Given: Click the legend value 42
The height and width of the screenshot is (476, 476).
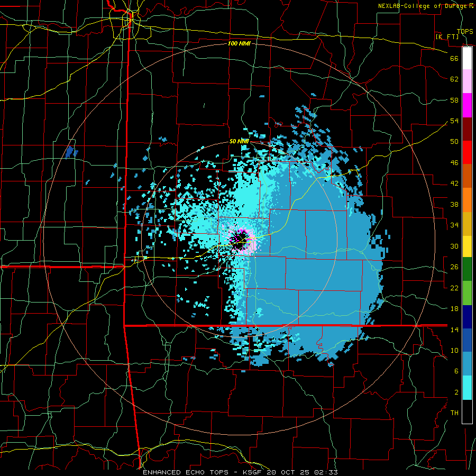Looking at the screenshot, I should pyautogui.click(x=454, y=184).
